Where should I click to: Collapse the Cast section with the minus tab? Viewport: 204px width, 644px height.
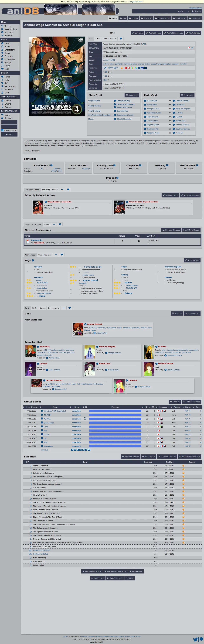[64, 308]
